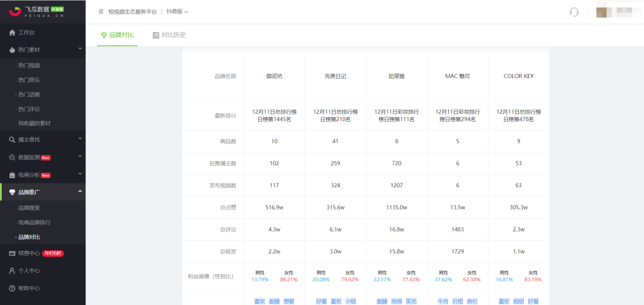Click the 年付6折 discount badge
The image size is (644, 305).
point(53,253)
